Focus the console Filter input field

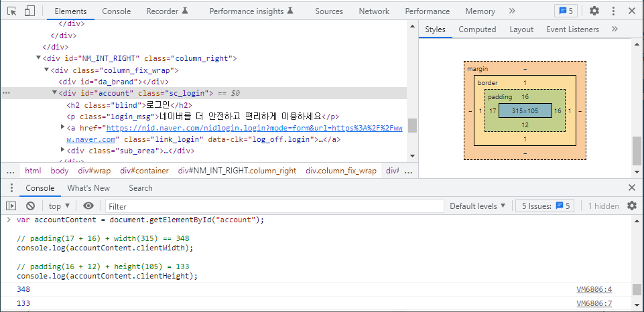(x=274, y=206)
